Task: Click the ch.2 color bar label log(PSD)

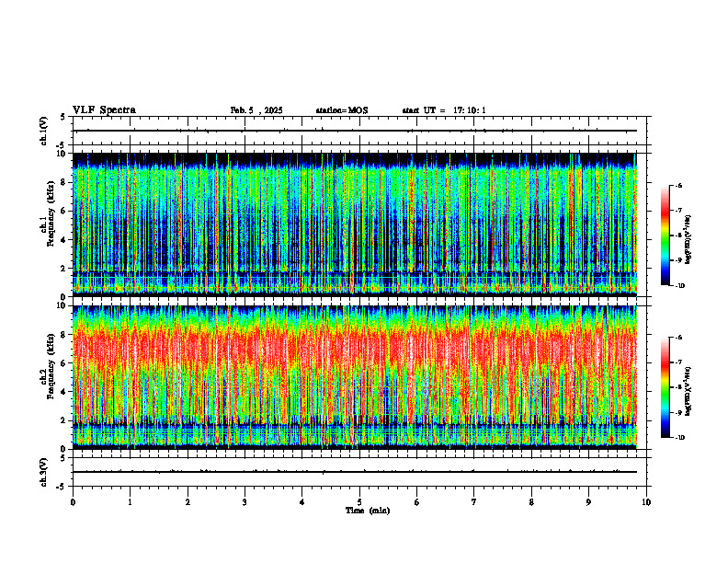Action: tap(688, 391)
